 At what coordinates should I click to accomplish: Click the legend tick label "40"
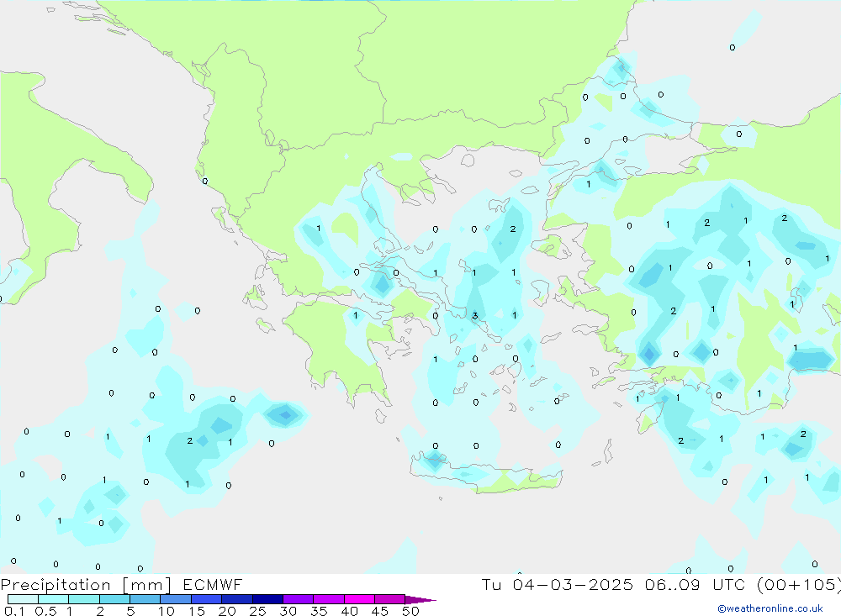pyautogui.click(x=350, y=611)
